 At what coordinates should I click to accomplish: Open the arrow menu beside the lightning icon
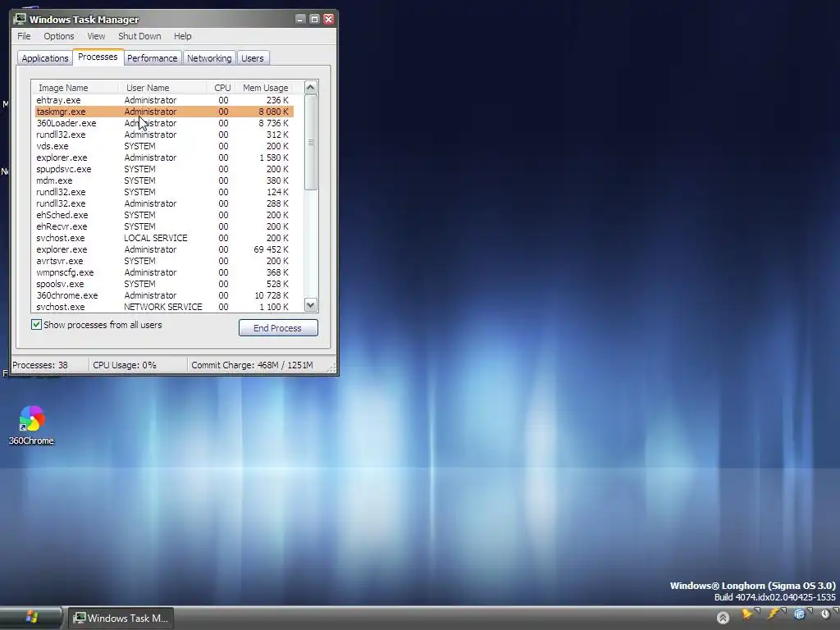point(783,610)
